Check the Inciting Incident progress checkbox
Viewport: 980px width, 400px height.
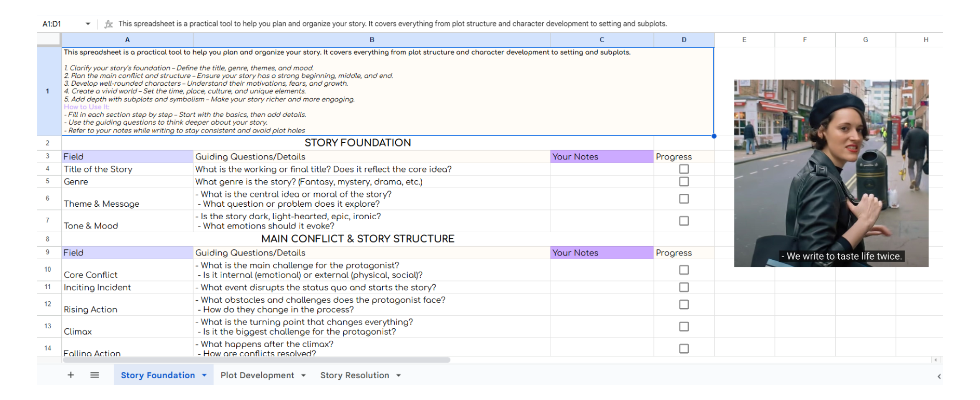coord(684,287)
